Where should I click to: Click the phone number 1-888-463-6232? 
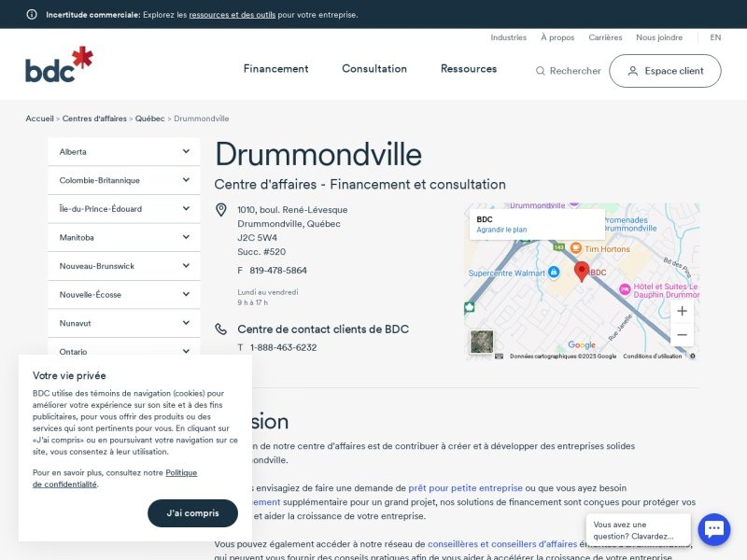pyautogui.click(x=283, y=347)
